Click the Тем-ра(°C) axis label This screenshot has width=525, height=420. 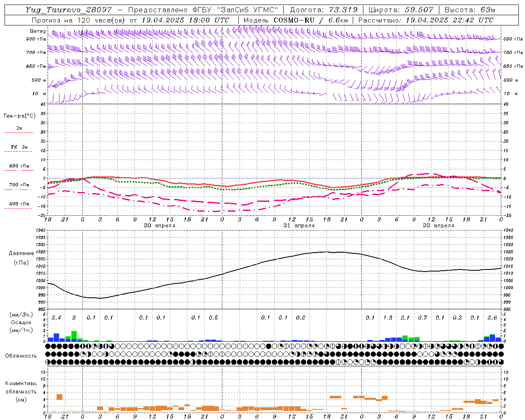coord(19,116)
